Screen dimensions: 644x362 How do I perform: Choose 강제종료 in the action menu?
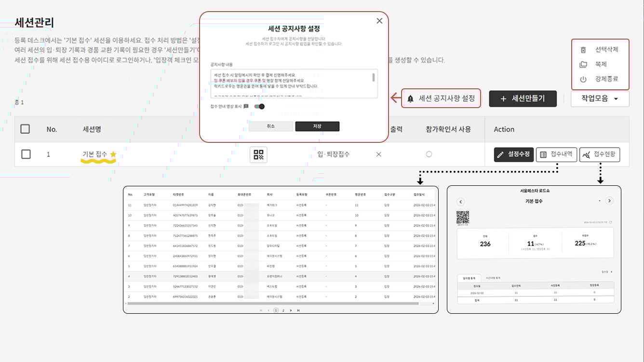[606, 79]
